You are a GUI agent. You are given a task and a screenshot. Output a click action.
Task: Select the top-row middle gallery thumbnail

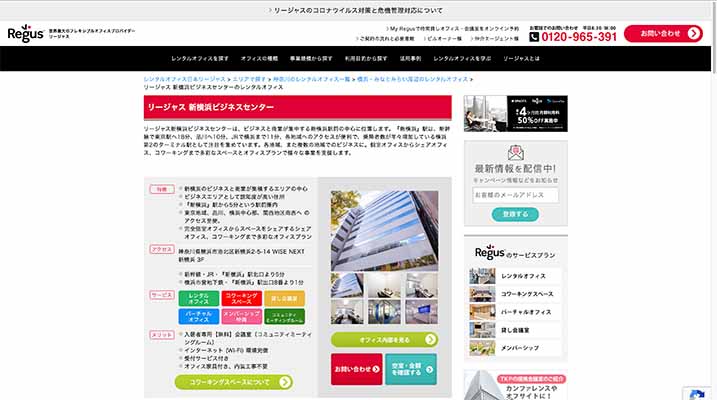point(385,285)
